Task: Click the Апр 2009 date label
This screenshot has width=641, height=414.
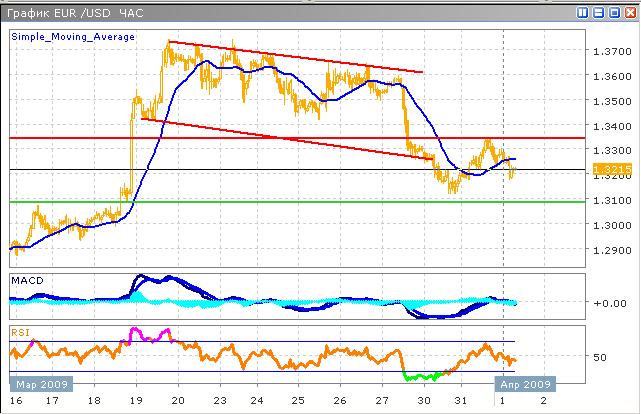Action: click(526, 383)
